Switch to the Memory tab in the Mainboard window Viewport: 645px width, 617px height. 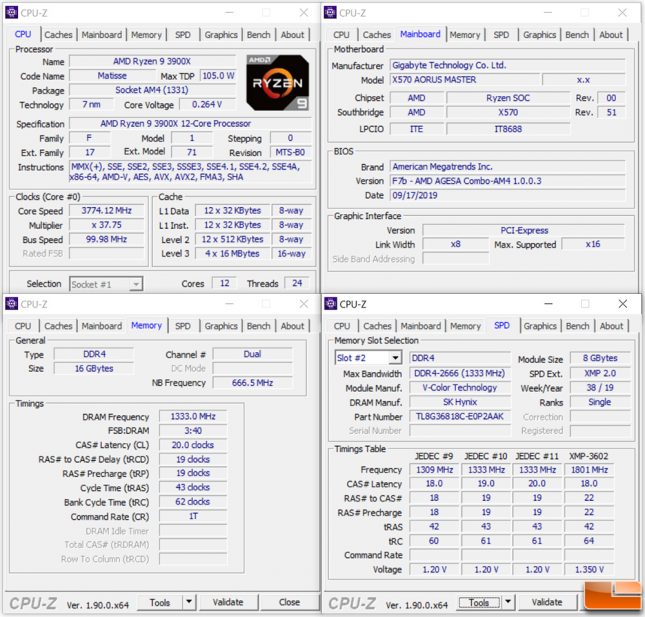[x=465, y=35]
